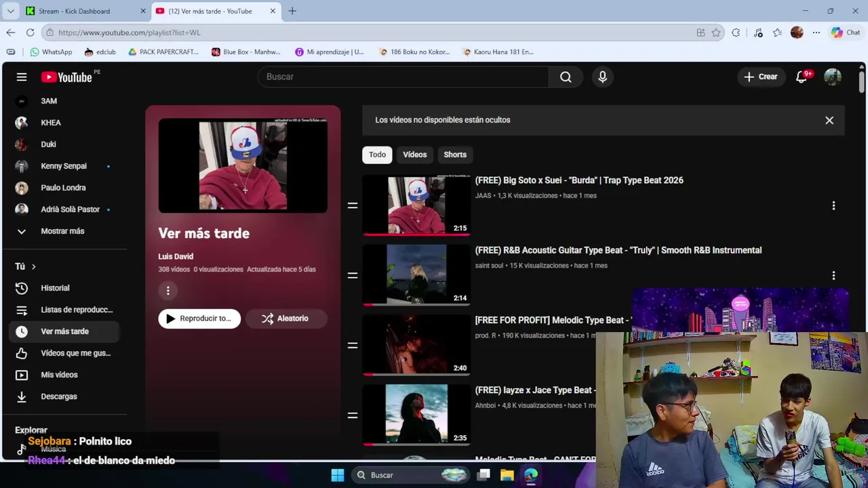Open the Luis David playlist owner link
The width and height of the screenshot is (868, 488).
click(x=176, y=256)
